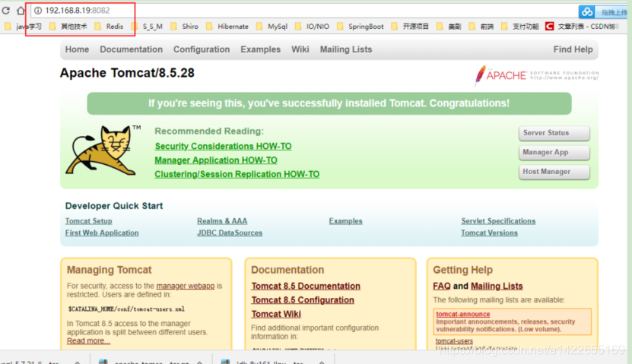Click the Apache Software Foundation logo
The width and height of the screenshot is (632, 364).
pyautogui.click(x=536, y=75)
